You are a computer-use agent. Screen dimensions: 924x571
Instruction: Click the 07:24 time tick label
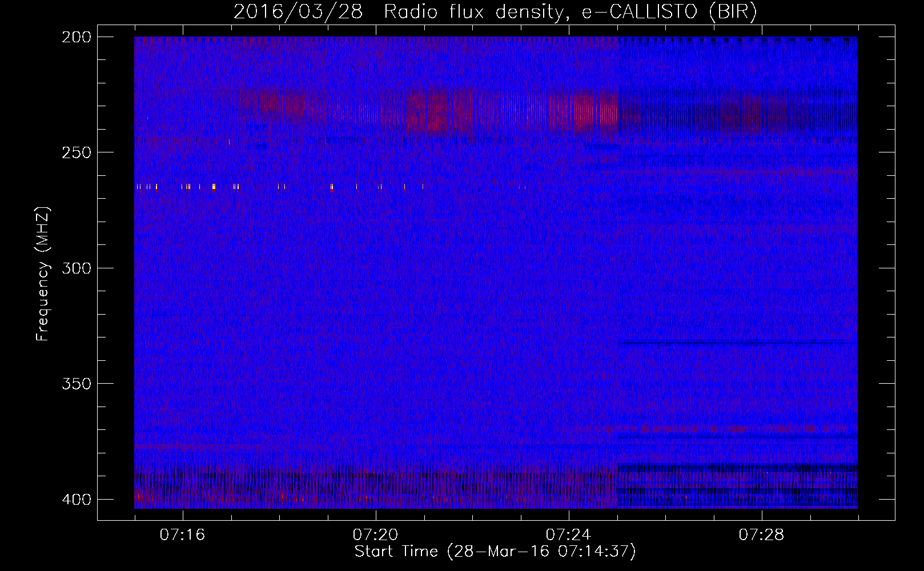point(568,535)
